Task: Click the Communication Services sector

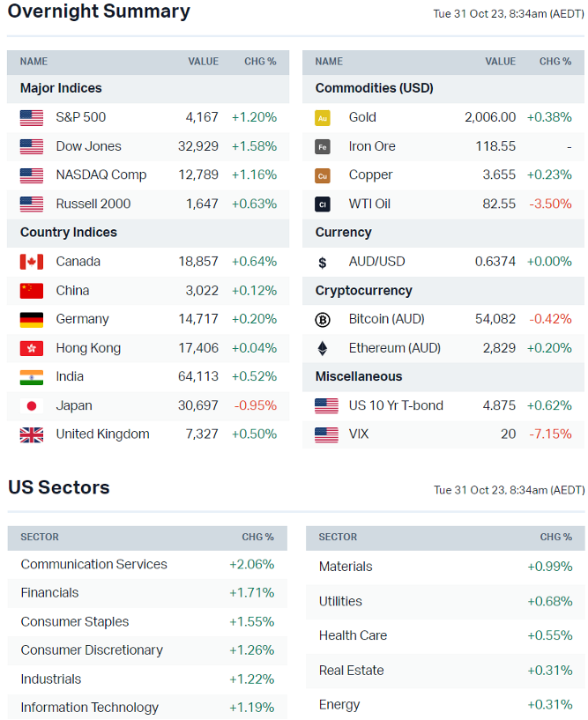Action: pyautogui.click(x=93, y=564)
